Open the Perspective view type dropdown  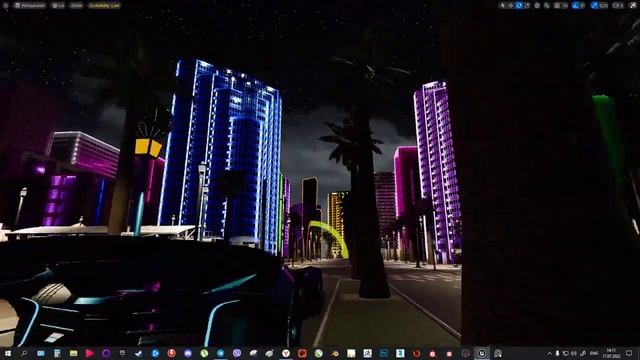click(x=29, y=5)
